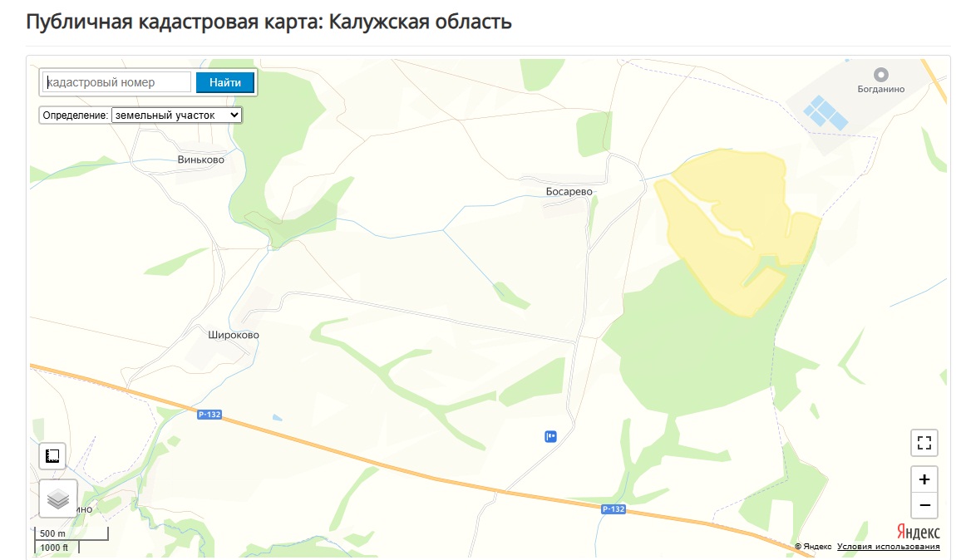The image size is (956, 560).
Task: Zoom out with the minus button
Action: [x=924, y=504]
